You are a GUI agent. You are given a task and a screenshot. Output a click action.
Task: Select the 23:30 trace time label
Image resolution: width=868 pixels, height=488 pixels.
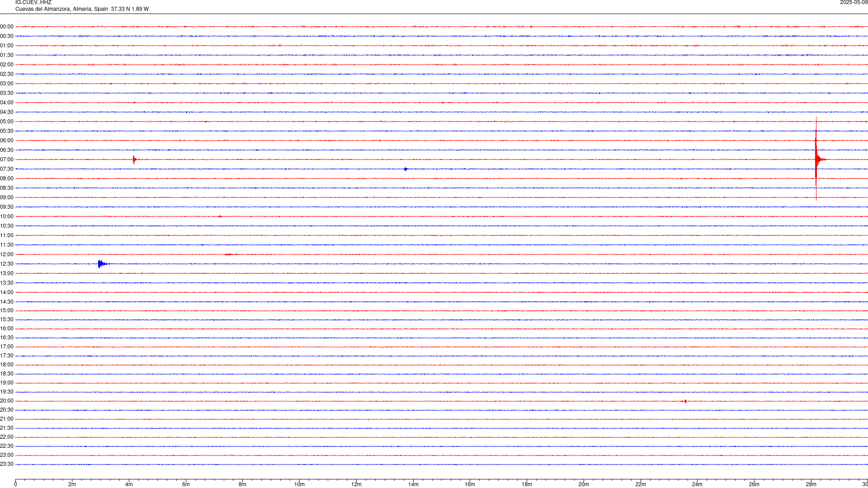[7, 464]
